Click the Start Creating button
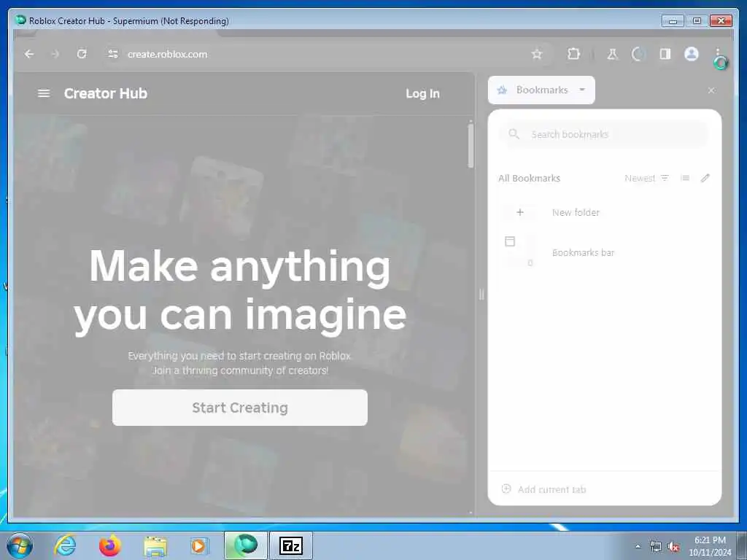Viewport: 747px width, 560px height. tap(239, 408)
